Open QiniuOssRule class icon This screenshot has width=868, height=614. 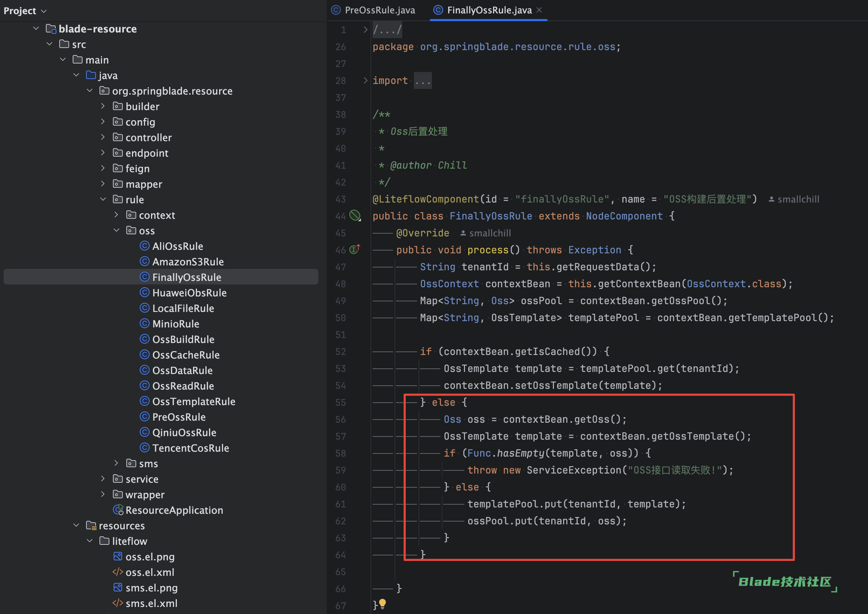click(x=144, y=432)
